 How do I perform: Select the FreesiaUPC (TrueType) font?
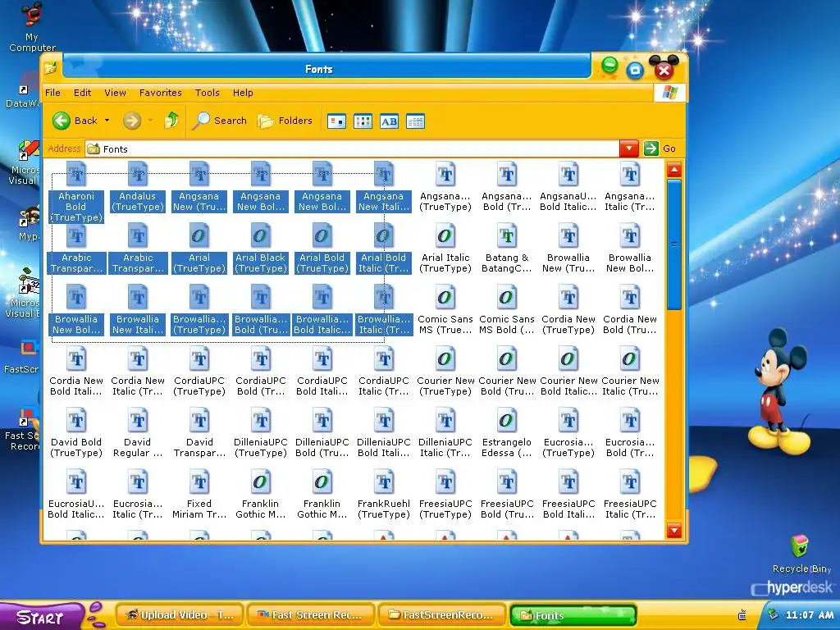pos(445,495)
